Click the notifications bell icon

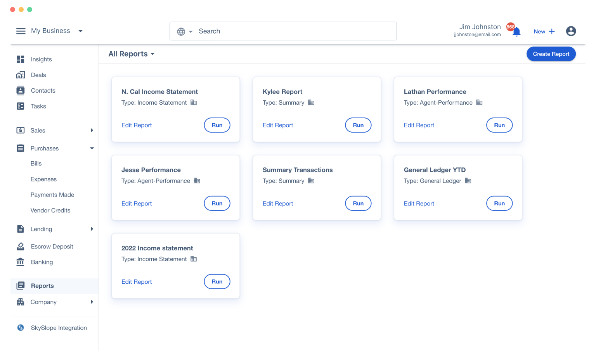point(516,32)
